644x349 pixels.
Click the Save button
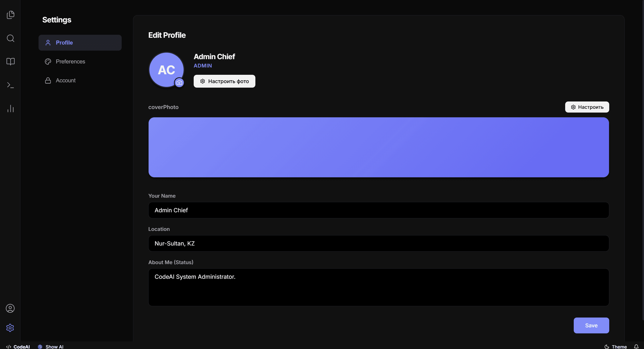pos(591,325)
